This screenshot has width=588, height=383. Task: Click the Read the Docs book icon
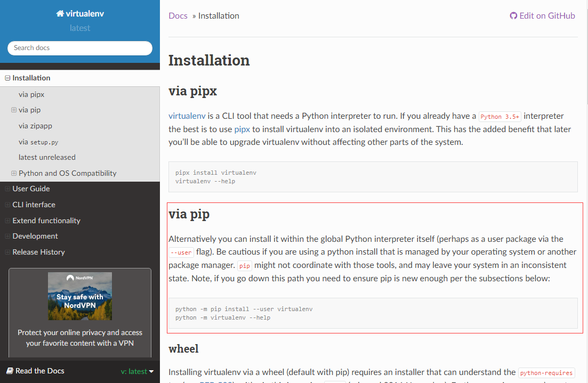click(10, 371)
